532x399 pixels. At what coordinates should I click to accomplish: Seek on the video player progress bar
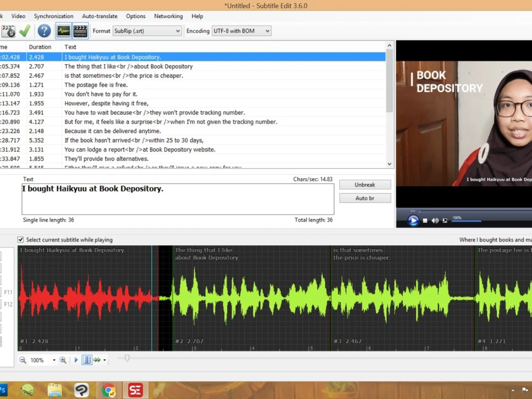pos(475,211)
